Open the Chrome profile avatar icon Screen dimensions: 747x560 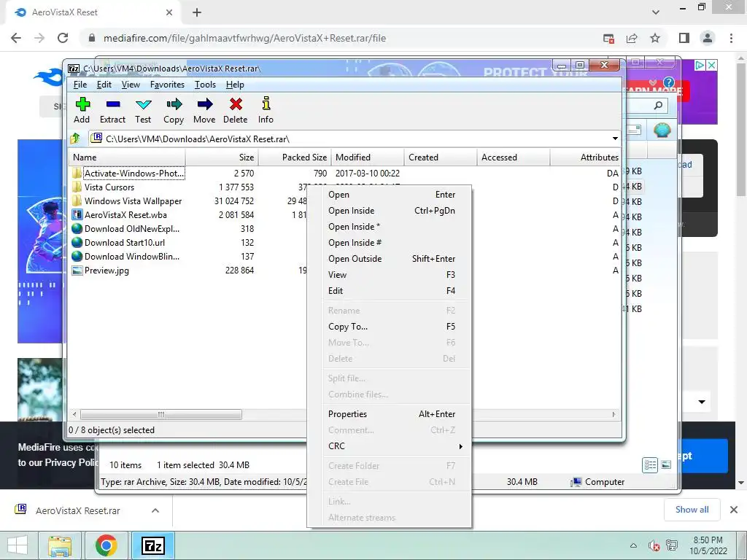(x=708, y=38)
